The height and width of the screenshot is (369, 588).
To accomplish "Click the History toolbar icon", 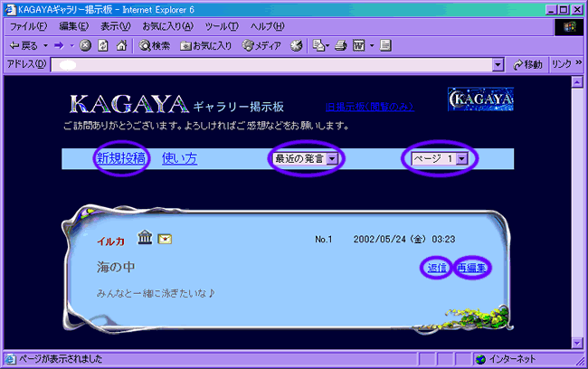I will pos(296,46).
